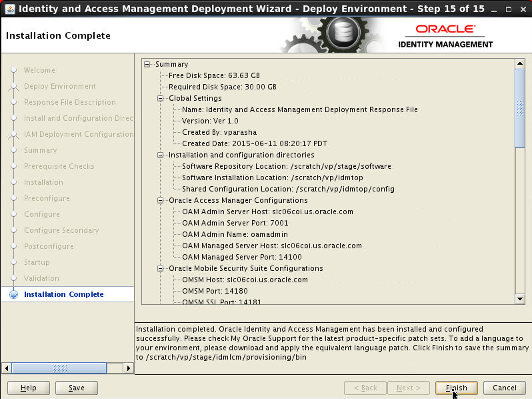Select the 'OAM Admin Name: oamadmin' row
This screenshot has height=399, width=532.
tap(235, 234)
